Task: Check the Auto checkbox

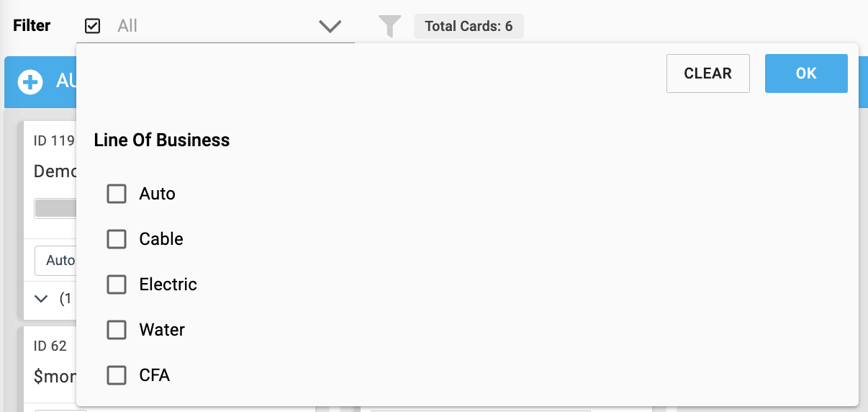Action: click(117, 194)
